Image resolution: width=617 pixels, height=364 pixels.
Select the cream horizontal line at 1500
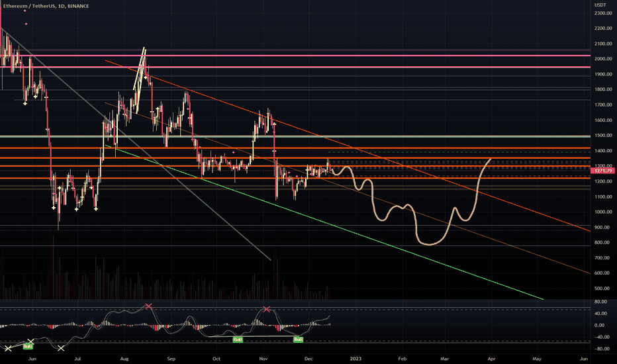(295, 136)
